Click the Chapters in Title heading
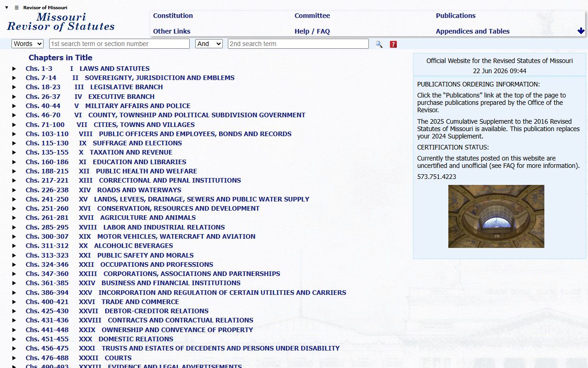Image resolution: width=588 pixels, height=368 pixels. 61,57
